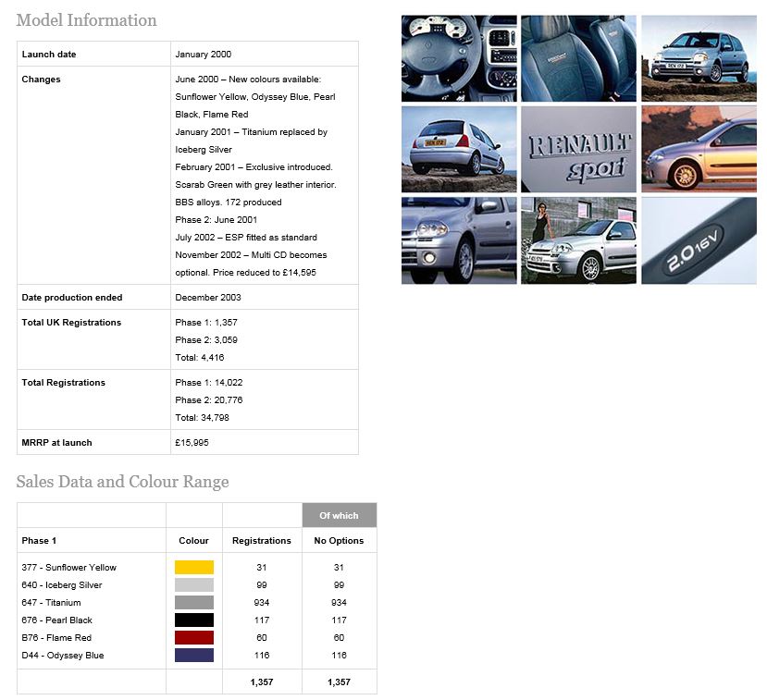767x700 pixels.
Task: Click the Flame Red colour swatch
Action: click(194, 637)
